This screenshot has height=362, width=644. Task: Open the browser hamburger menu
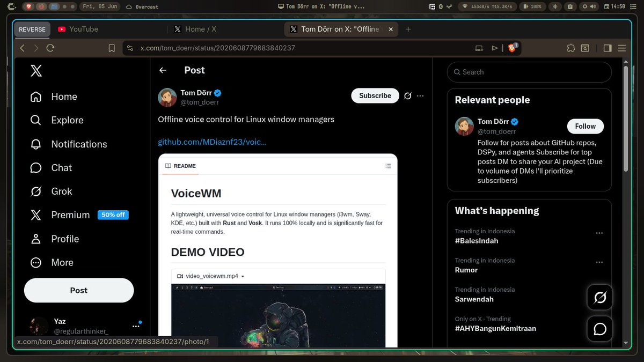pyautogui.click(x=621, y=48)
